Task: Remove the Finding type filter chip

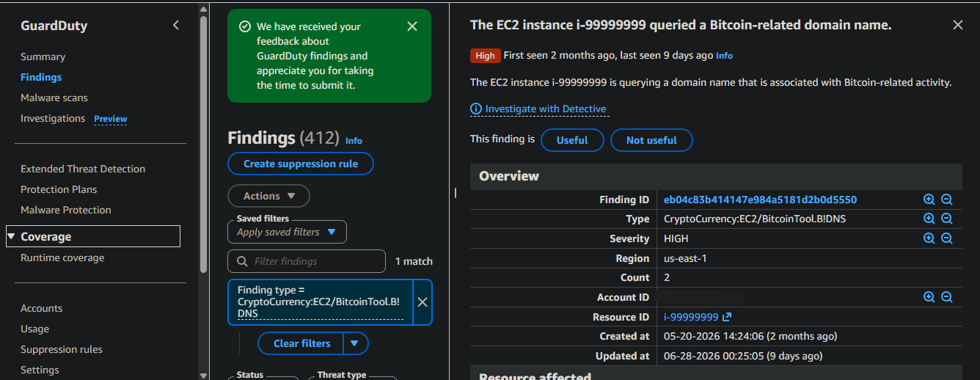Action: (423, 302)
